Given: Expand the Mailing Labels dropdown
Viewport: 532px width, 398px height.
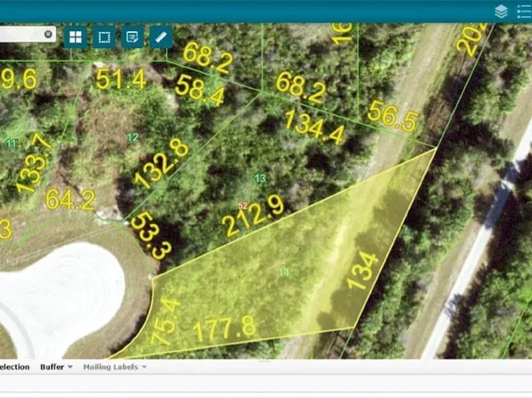Looking at the screenshot, I should pyautogui.click(x=114, y=367).
